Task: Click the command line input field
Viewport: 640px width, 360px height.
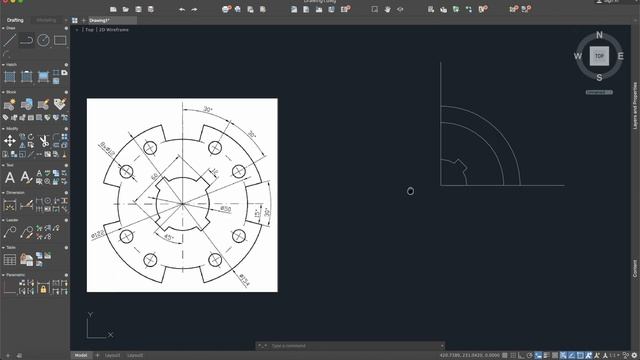Action: pyautogui.click(x=355, y=346)
